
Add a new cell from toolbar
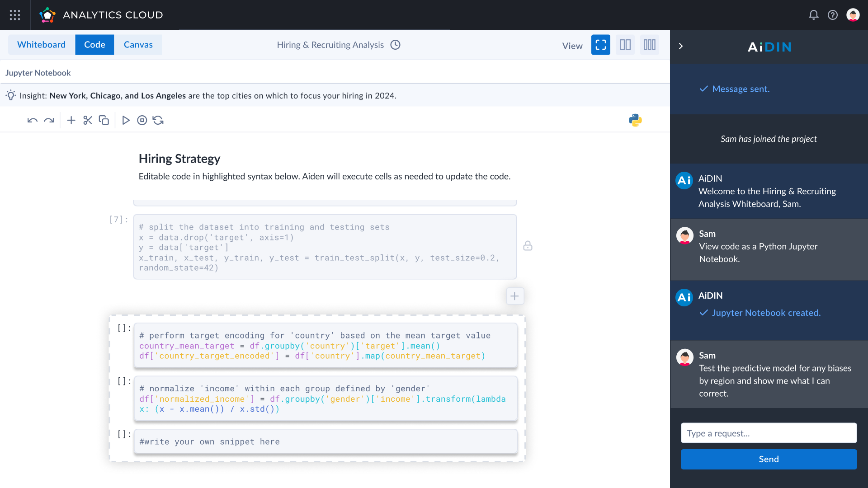tap(71, 120)
